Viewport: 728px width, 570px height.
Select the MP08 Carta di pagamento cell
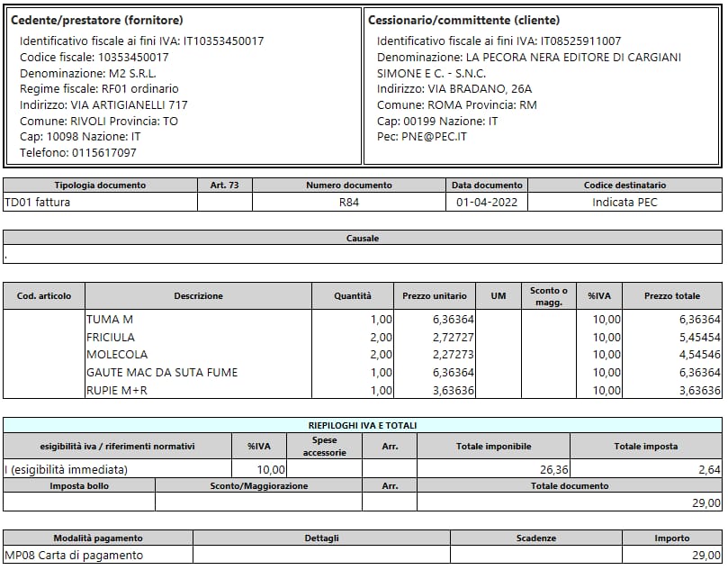(x=74, y=556)
